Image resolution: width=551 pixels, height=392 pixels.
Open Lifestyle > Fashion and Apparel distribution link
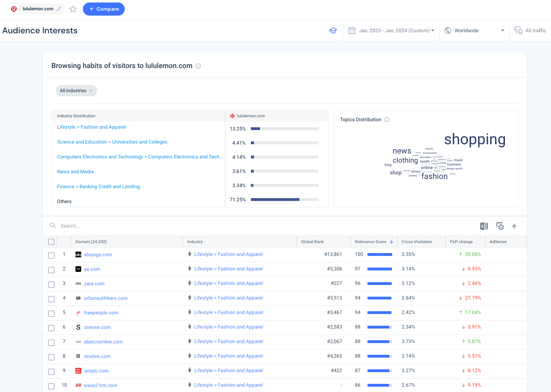[x=91, y=127]
